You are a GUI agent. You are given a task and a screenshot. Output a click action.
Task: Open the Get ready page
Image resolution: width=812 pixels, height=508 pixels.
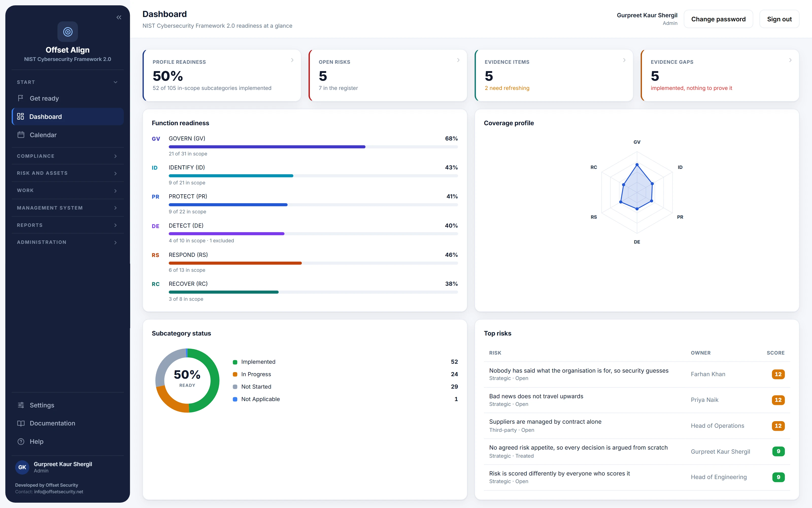pos(67,98)
